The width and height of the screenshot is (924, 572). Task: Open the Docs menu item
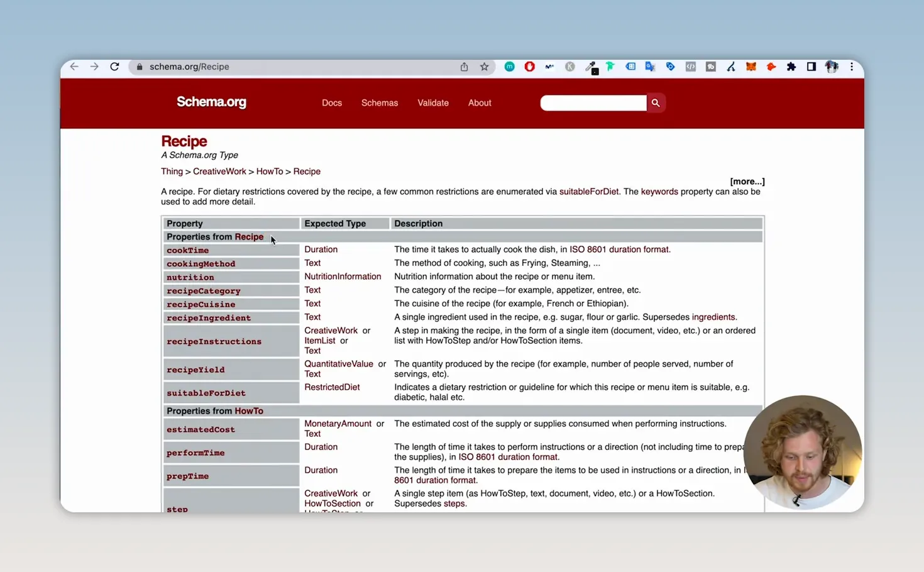[x=332, y=103]
